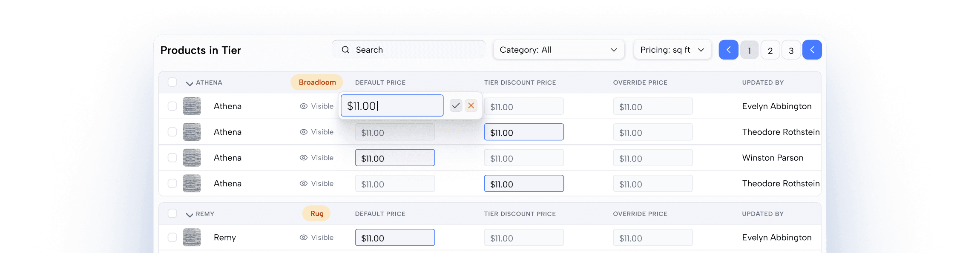The height and width of the screenshot is (253, 980).
Task: Go to page 2
Action: 770,51
